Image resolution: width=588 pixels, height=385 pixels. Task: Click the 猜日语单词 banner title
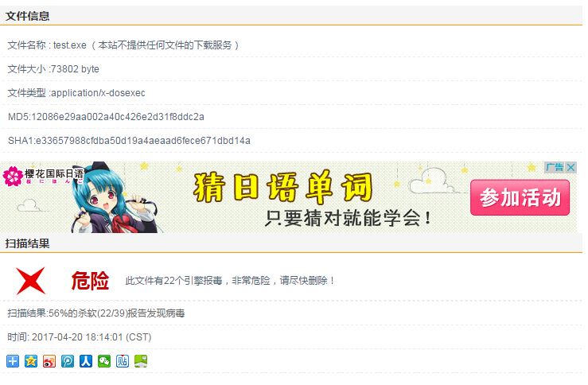point(283,187)
